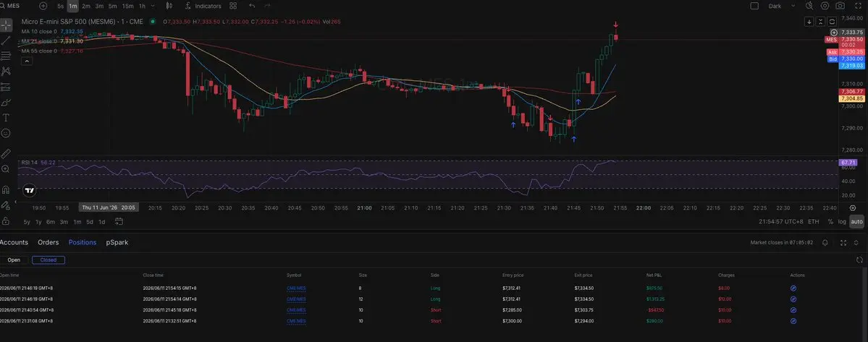
Task: Open the patterns drawing tools
Action: pyautogui.click(x=6, y=72)
